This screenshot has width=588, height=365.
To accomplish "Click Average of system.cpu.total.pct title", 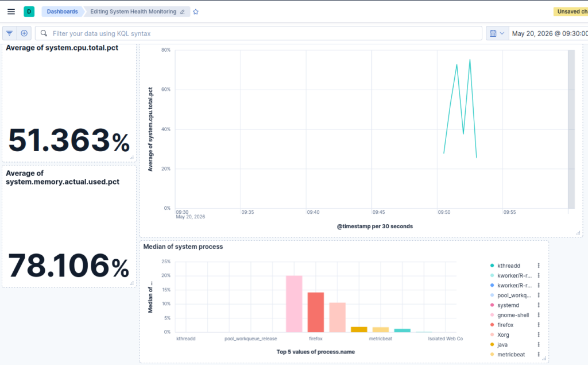I will click(x=62, y=48).
